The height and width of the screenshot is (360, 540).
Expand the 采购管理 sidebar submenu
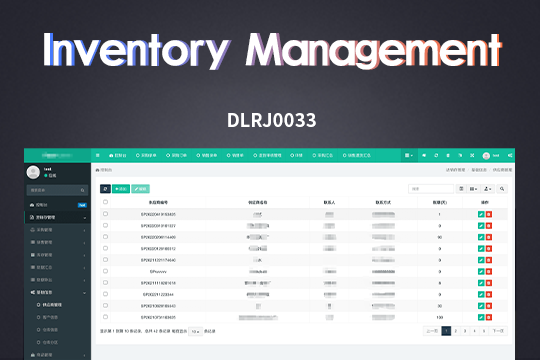[x=58, y=230]
